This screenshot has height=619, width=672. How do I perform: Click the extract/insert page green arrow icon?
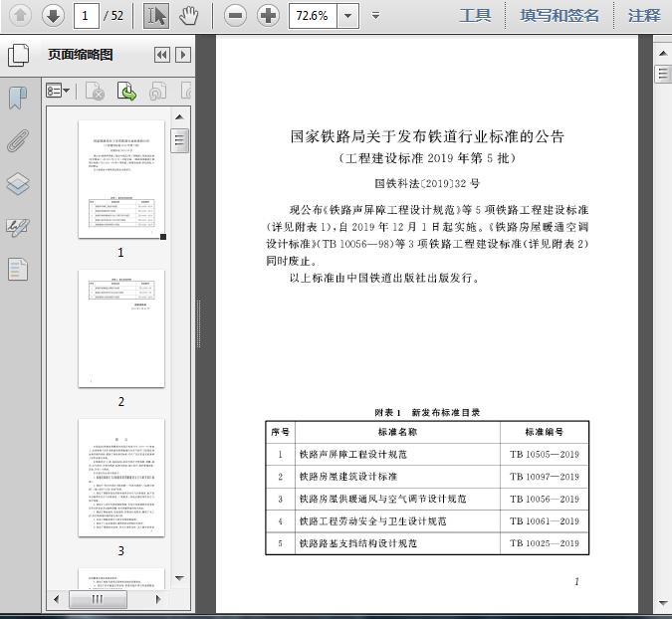(x=126, y=92)
